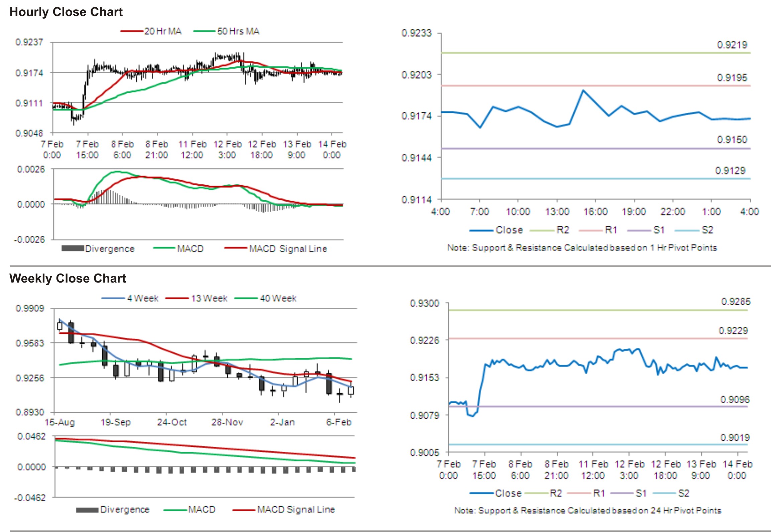Click the -0.0026 MACD axis value
Viewport: 771px width, 532px height.
point(29,239)
